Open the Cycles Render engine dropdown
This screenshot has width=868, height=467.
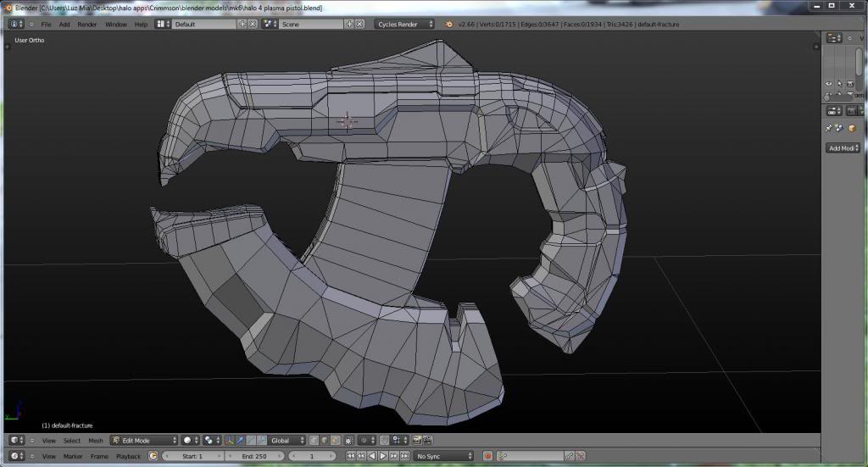click(x=404, y=24)
